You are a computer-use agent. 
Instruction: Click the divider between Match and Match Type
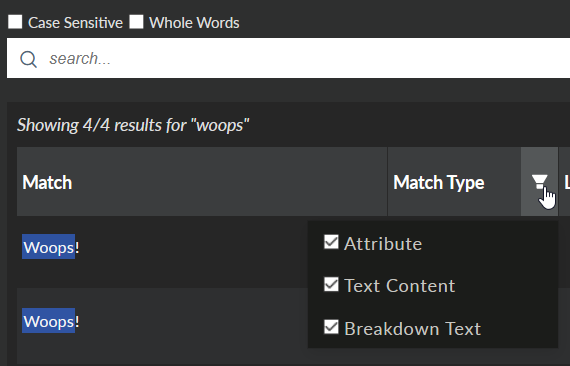click(x=388, y=182)
